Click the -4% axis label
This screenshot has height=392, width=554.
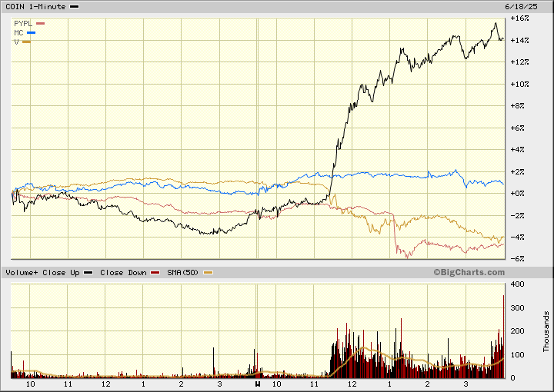[518, 237]
